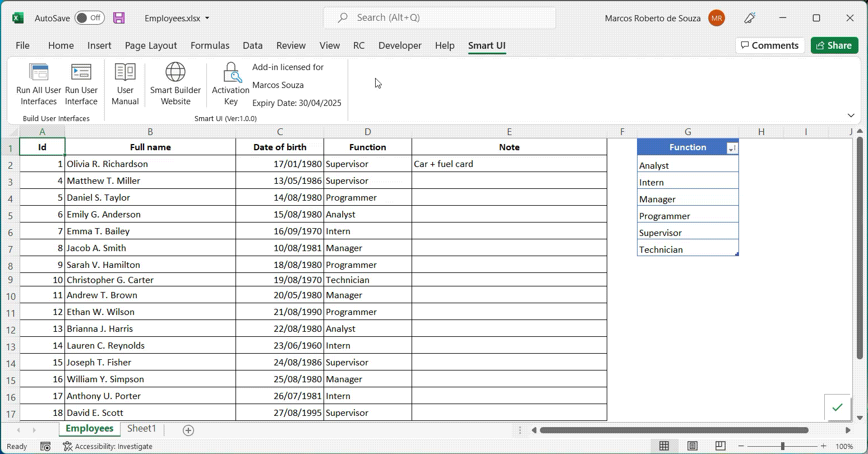
Task: Click the Share button
Action: (x=834, y=45)
